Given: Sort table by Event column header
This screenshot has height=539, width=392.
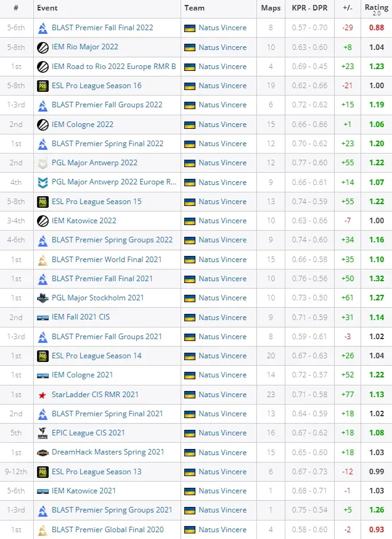Looking at the screenshot, I should pyautogui.click(x=47, y=8).
